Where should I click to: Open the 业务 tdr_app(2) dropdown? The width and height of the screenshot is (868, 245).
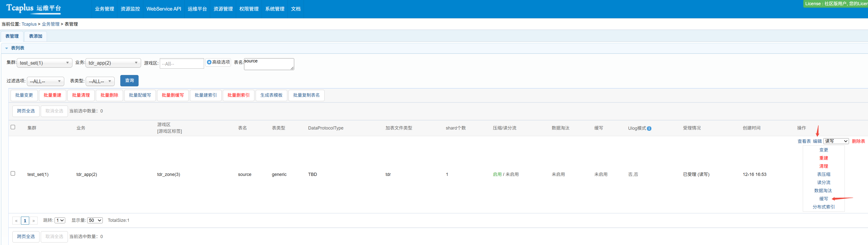pyautogui.click(x=113, y=63)
